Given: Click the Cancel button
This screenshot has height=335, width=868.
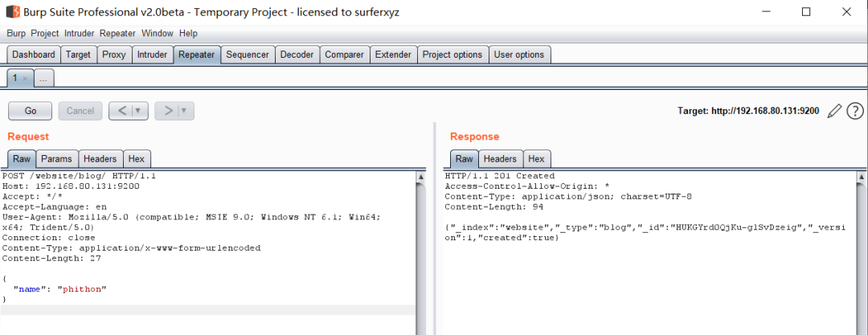Looking at the screenshot, I should tap(80, 111).
